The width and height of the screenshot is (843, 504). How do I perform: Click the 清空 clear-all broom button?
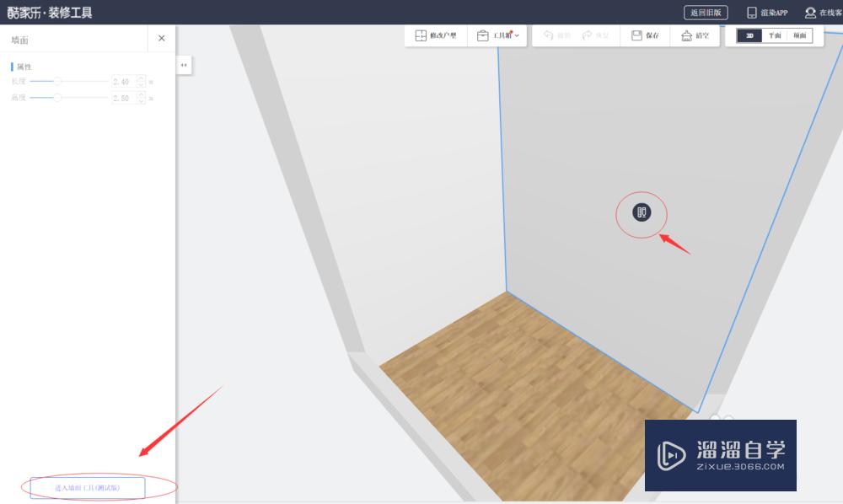pyautogui.click(x=695, y=35)
